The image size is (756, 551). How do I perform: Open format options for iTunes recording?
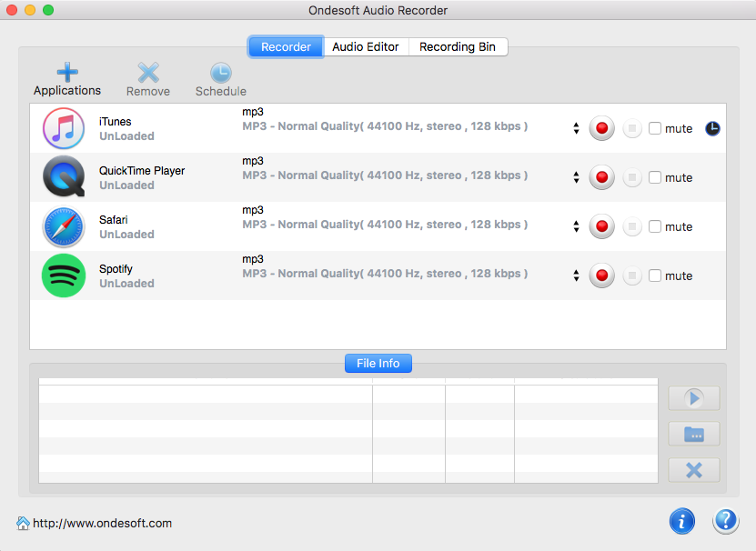(x=576, y=128)
